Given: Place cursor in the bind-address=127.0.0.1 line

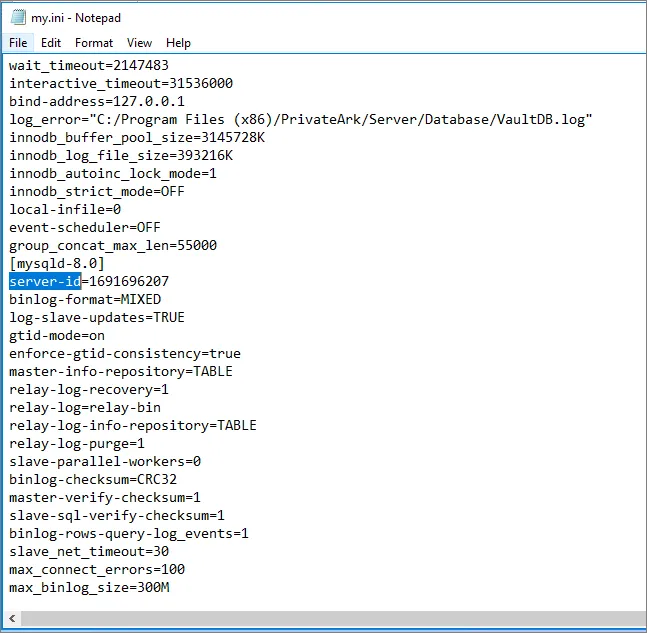Looking at the screenshot, I should click(97, 101).
